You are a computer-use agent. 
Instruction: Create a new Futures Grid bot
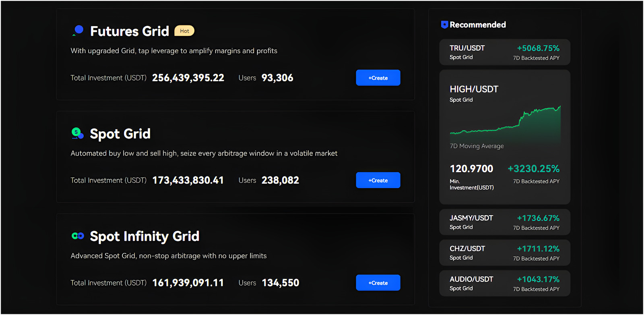[x=378, y=78]
